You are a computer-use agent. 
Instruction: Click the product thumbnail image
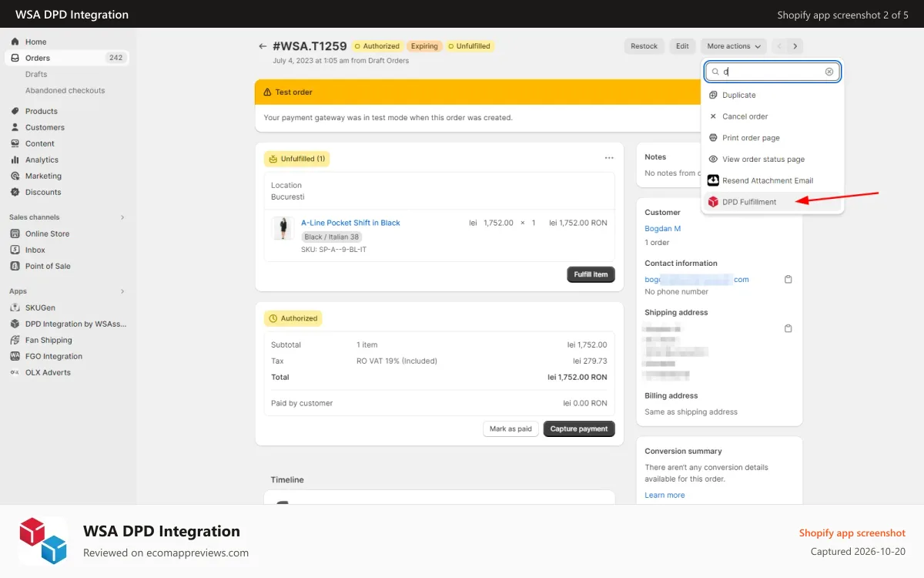click(x=283, y=228)
